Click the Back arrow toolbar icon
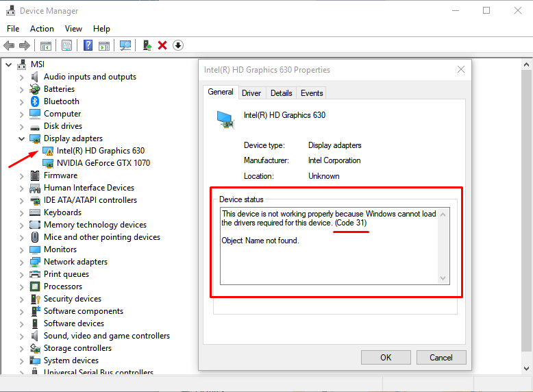Image resolution: width=533 pixels, height=392 pixels. coord(9,45)
